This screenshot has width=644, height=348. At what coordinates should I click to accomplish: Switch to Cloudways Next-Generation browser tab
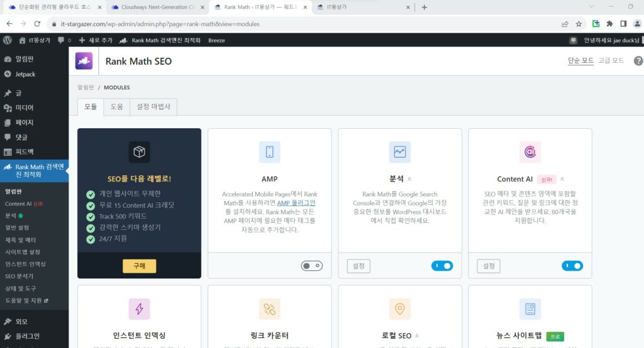[x=158, y=7]
